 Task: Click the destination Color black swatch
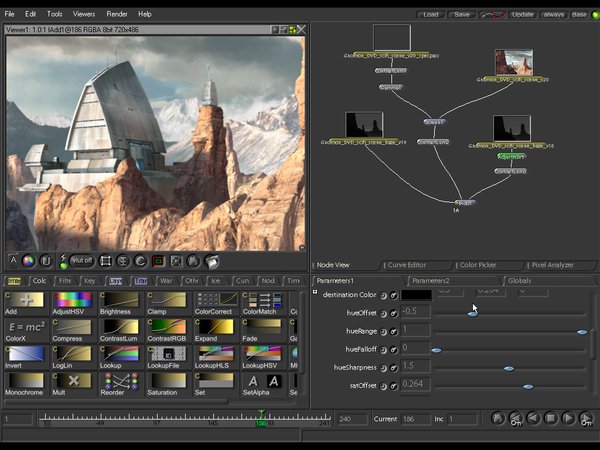click(416, 295)
